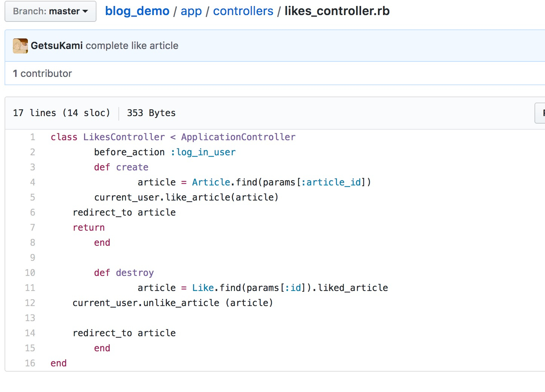Open the GetsuKami author profile link
This screenshot has width=545, height=392.
(57, 46)
